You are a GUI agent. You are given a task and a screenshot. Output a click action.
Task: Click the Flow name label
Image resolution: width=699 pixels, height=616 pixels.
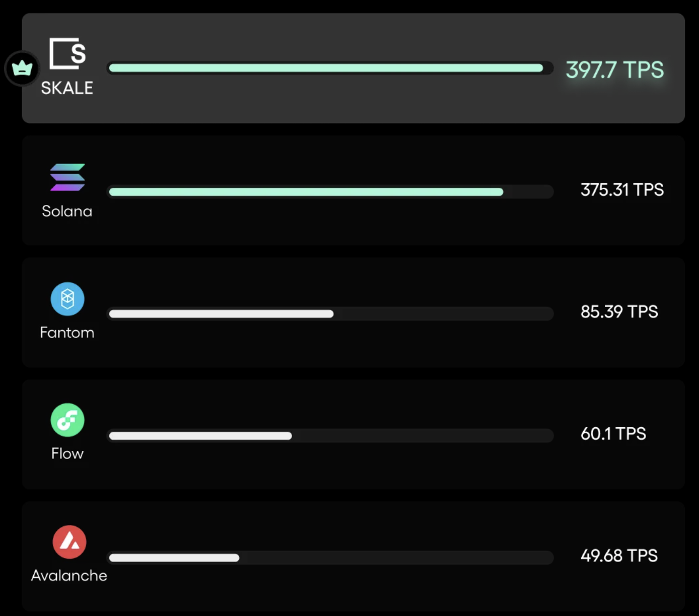point(67,453)
